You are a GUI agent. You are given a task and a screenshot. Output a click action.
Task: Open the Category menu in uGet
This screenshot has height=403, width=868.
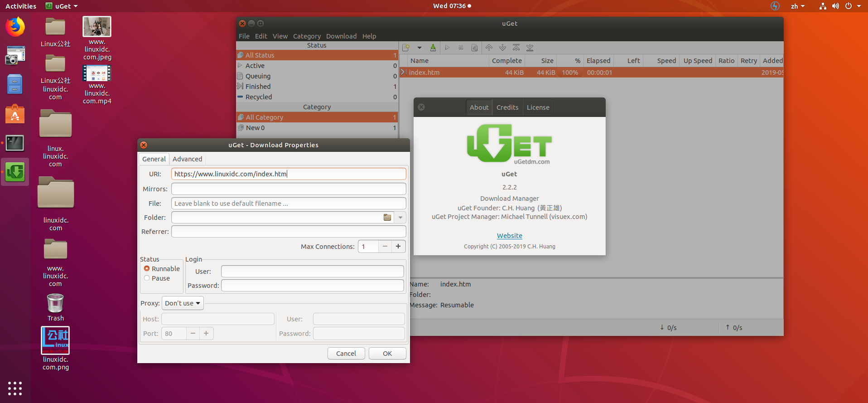307,36
